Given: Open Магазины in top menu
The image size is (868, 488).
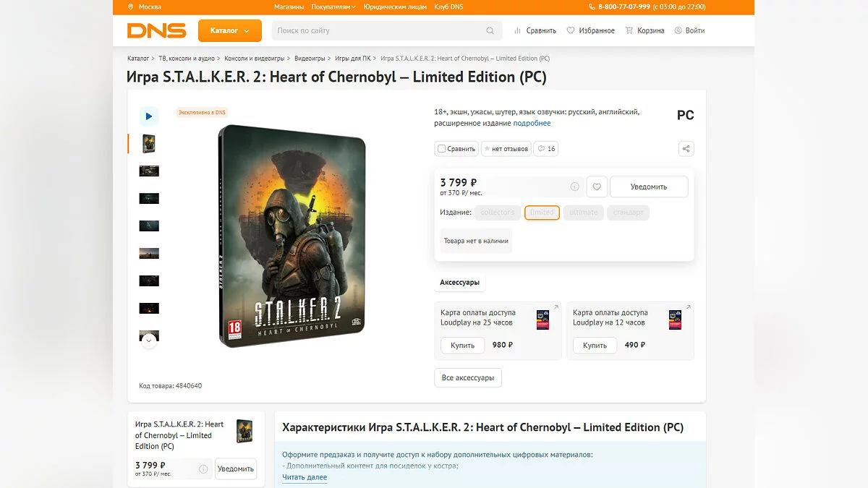Looking at the screenshot, I should point(289,7).
